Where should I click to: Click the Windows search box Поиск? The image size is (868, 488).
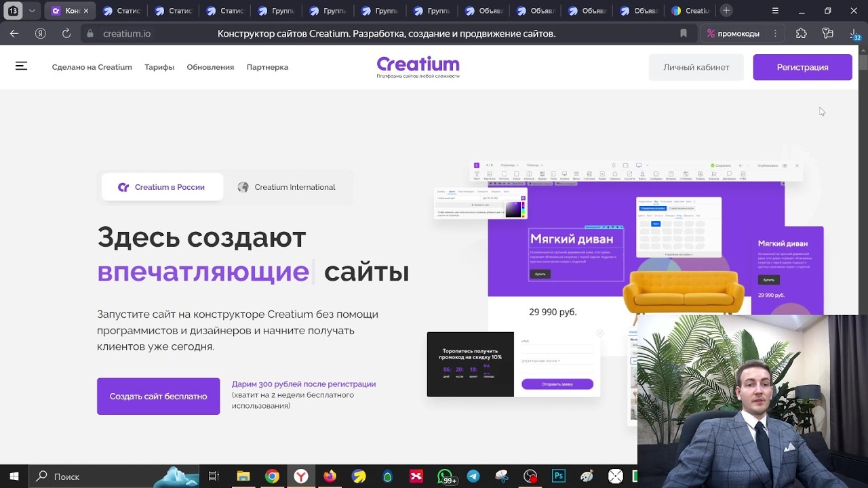coord(114,476)
